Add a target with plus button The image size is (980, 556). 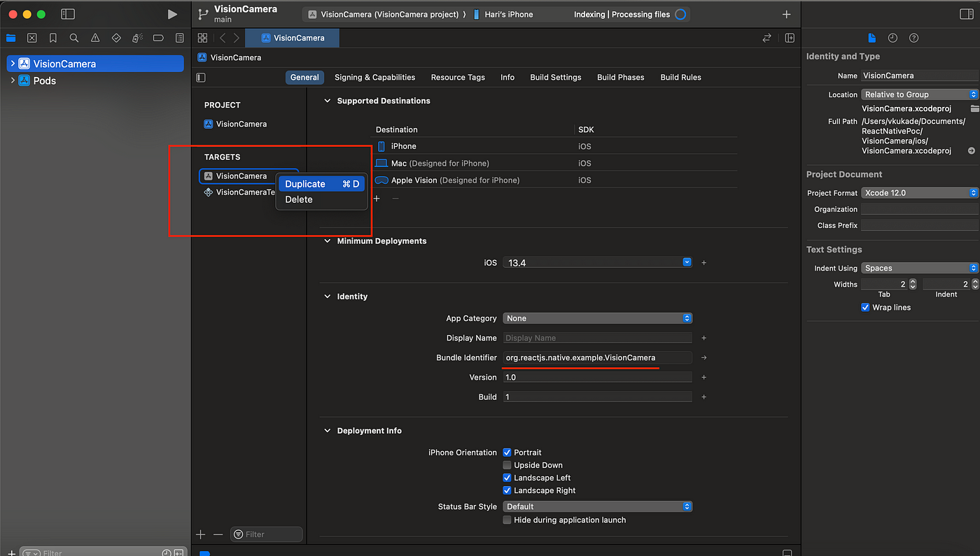201,534
